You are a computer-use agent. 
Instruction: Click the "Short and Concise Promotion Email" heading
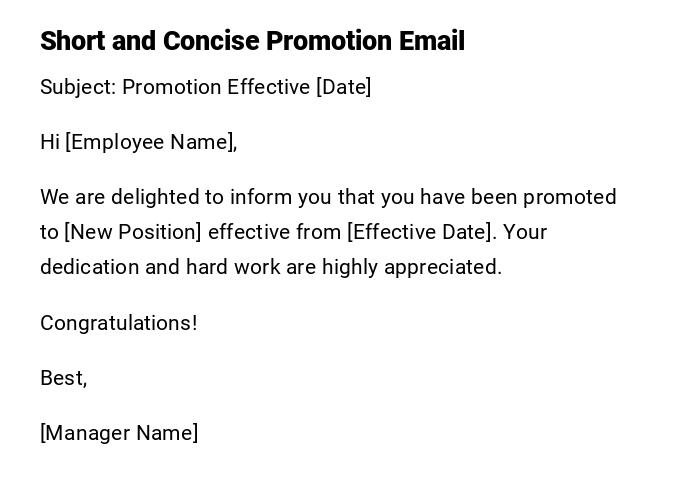click(252, 41)
